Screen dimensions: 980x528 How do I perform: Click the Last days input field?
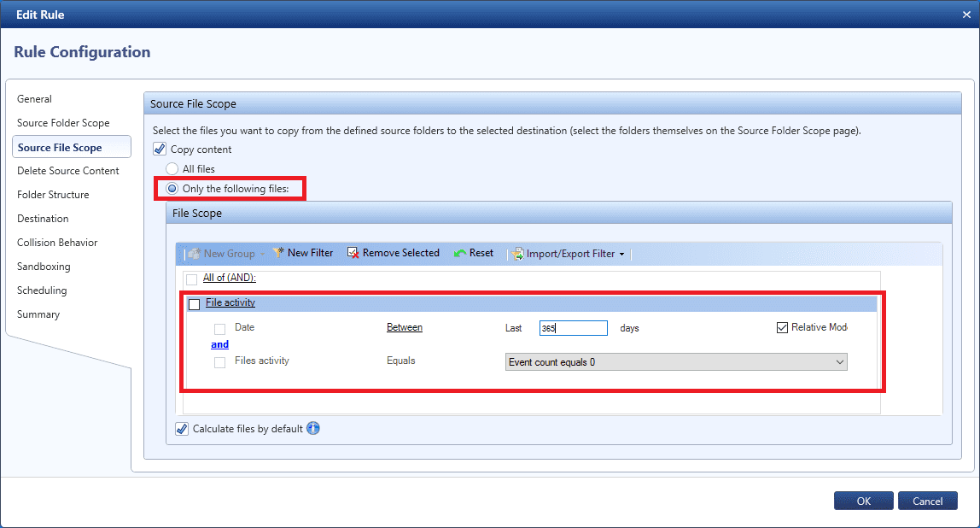pos(573,328)
